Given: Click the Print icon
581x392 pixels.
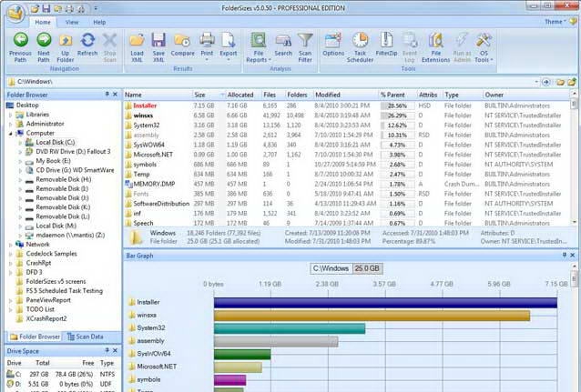Looking at the screenshot, I should 207,40.
